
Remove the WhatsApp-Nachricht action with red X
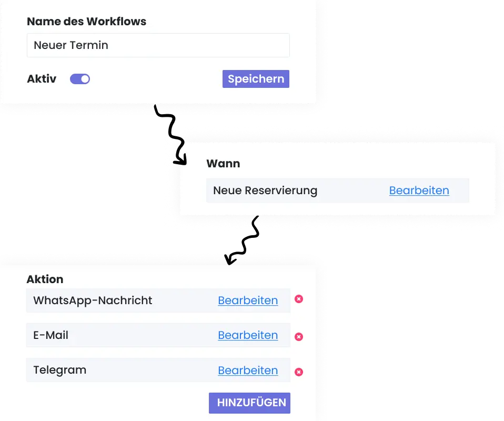point(299,299)
